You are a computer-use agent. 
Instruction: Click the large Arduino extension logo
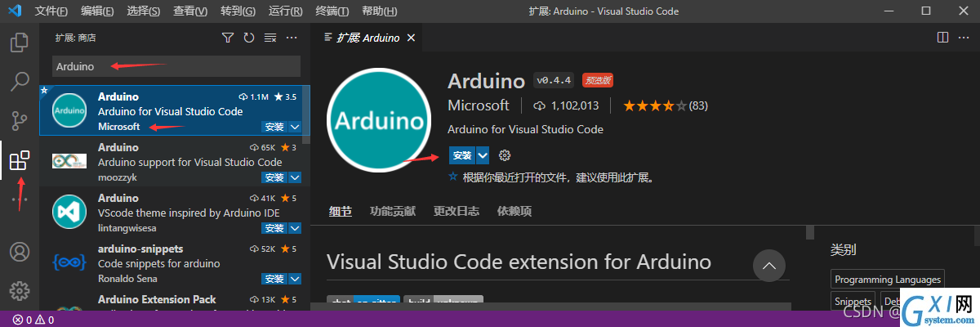379,122
